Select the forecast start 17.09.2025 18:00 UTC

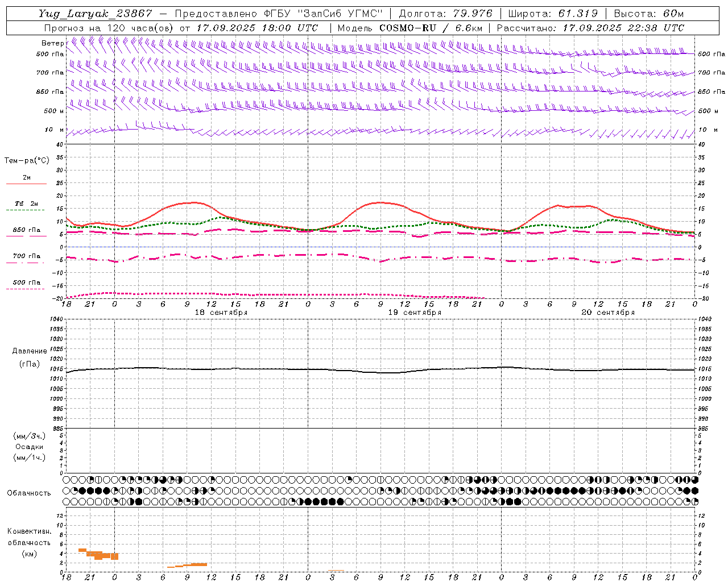pos(257,27)
